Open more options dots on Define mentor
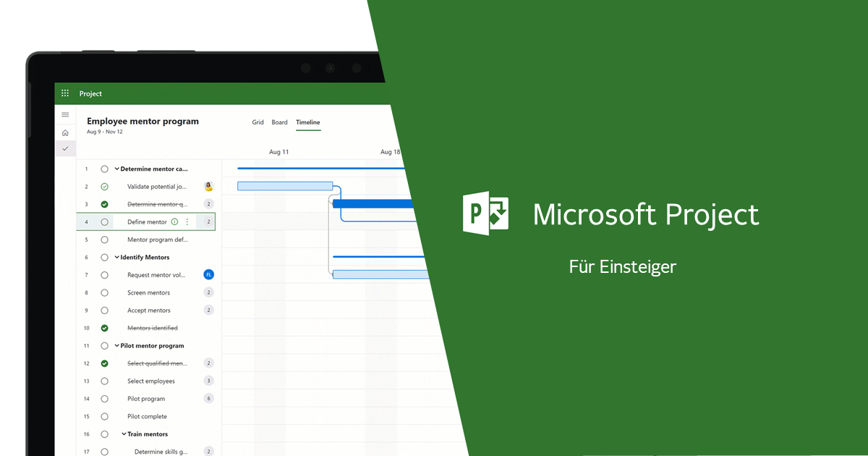This screenshot has width=868, height=456. 187,222
